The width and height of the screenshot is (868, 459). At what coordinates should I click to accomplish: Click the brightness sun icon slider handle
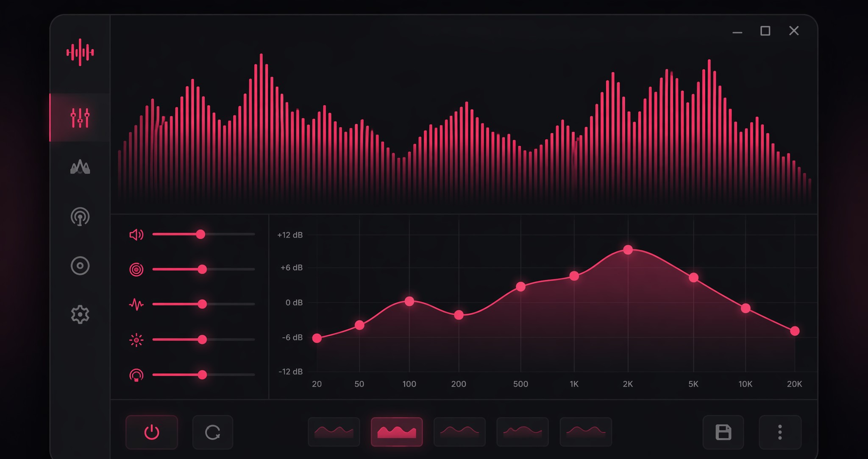point(202,339)
